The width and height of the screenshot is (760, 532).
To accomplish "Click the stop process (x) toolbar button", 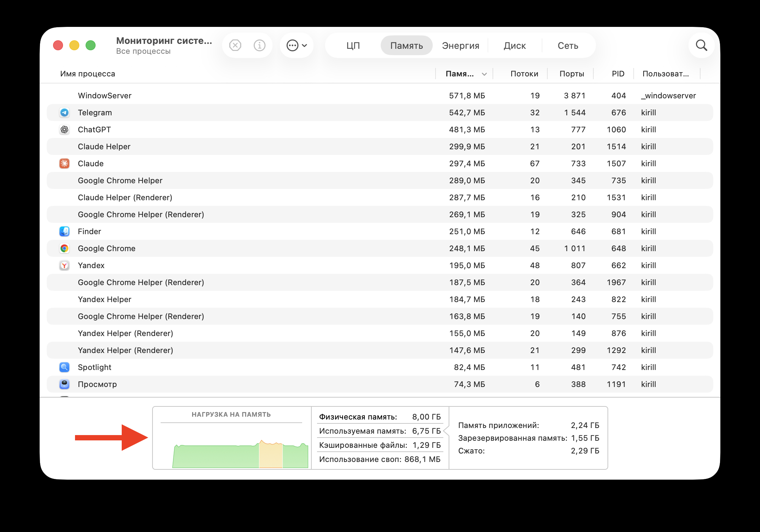I will pos(235,45).
